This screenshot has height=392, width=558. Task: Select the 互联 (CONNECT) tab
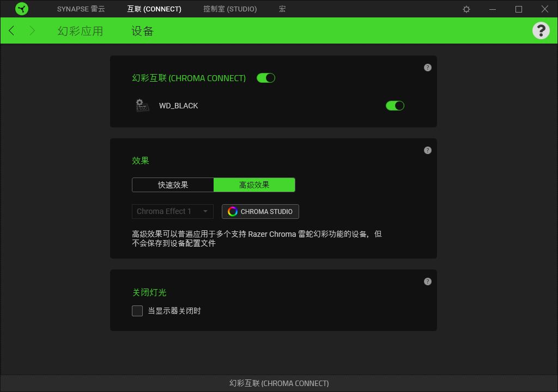pos(154,9)
